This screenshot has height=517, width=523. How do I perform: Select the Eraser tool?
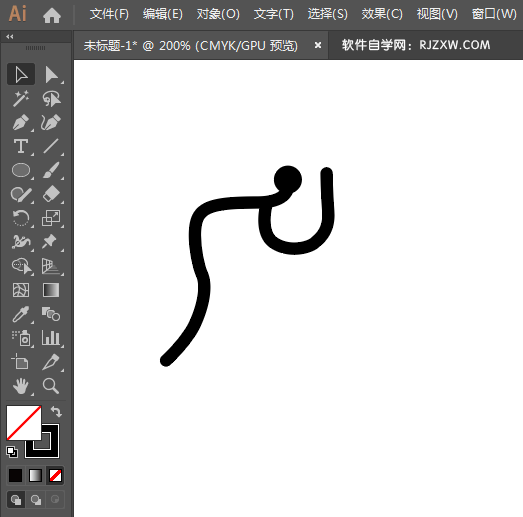(x=51, y=194)
